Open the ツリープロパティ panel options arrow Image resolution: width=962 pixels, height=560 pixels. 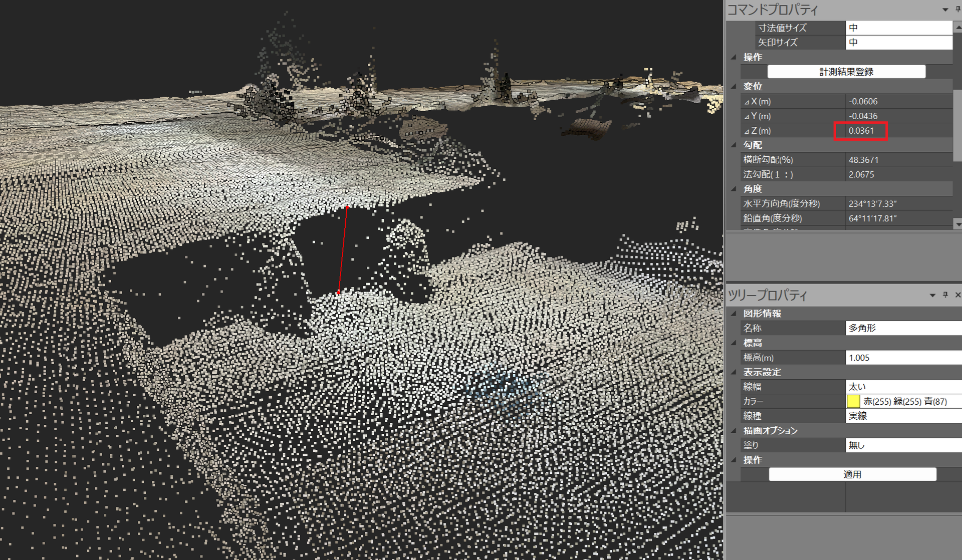pos(932,296)
